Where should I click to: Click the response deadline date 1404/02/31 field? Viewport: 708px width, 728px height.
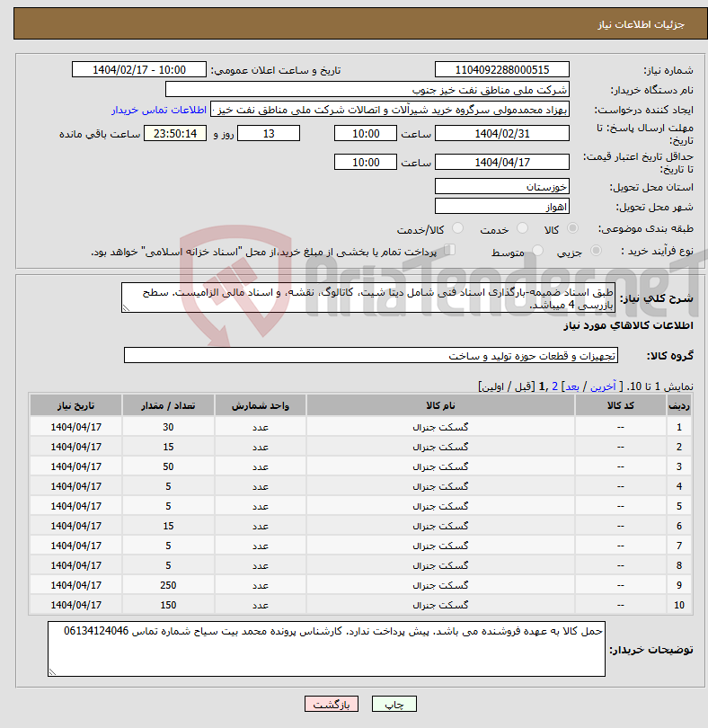tap(502, 133)
